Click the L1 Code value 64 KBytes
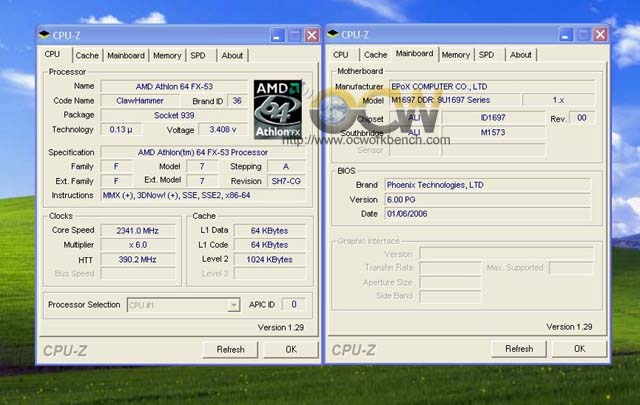Image resolution: width=640 pixels, height=405 pixels. point(269,245)
